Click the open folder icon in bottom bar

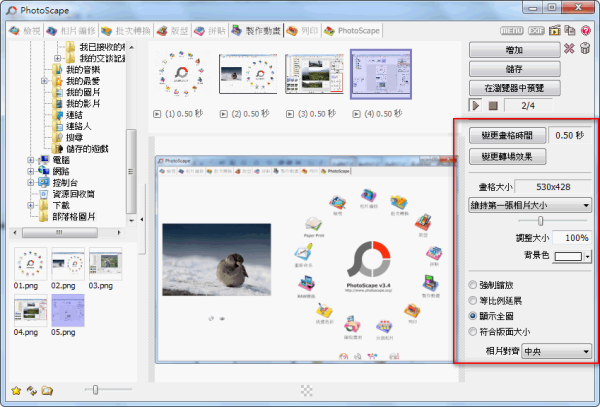click(47, 390)
